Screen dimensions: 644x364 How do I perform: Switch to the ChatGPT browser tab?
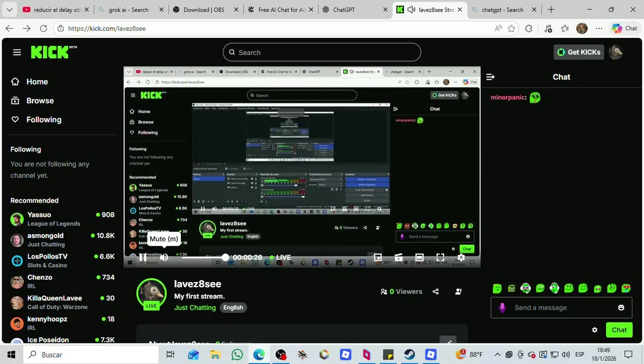click(x=355, y=10)
